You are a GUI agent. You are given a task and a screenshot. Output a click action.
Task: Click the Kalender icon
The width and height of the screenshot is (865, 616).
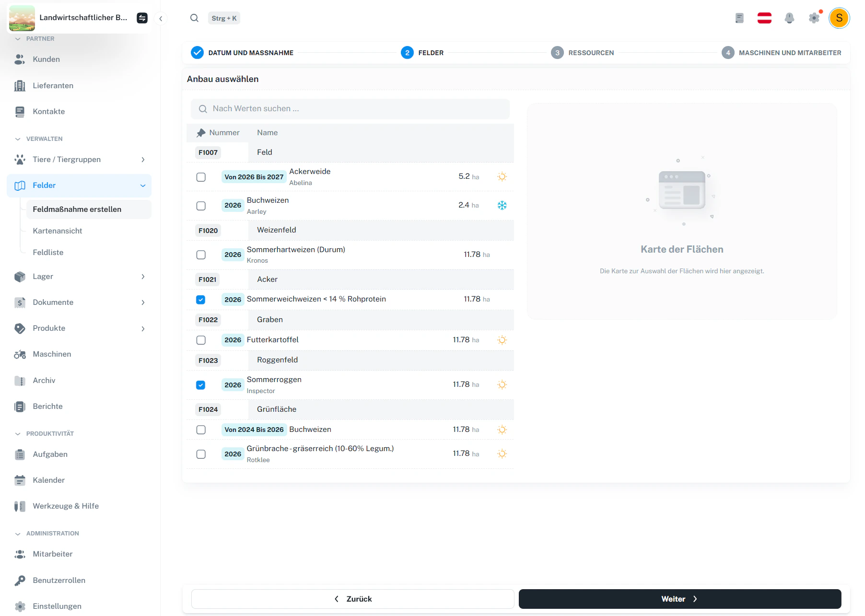(x=20, y=480)
